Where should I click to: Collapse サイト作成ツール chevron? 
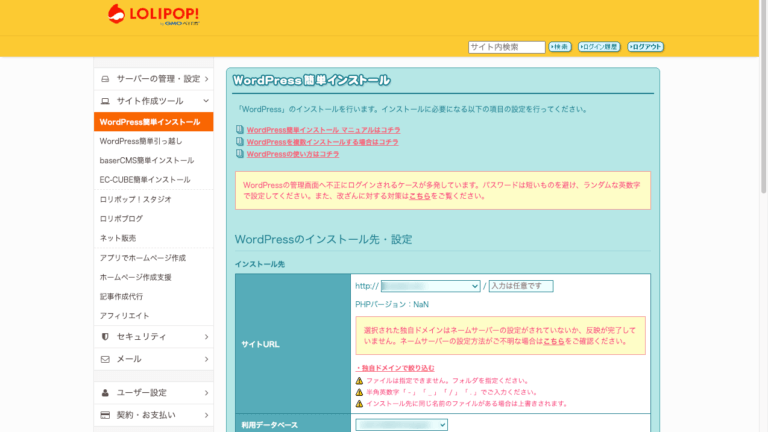pos(206,101)
